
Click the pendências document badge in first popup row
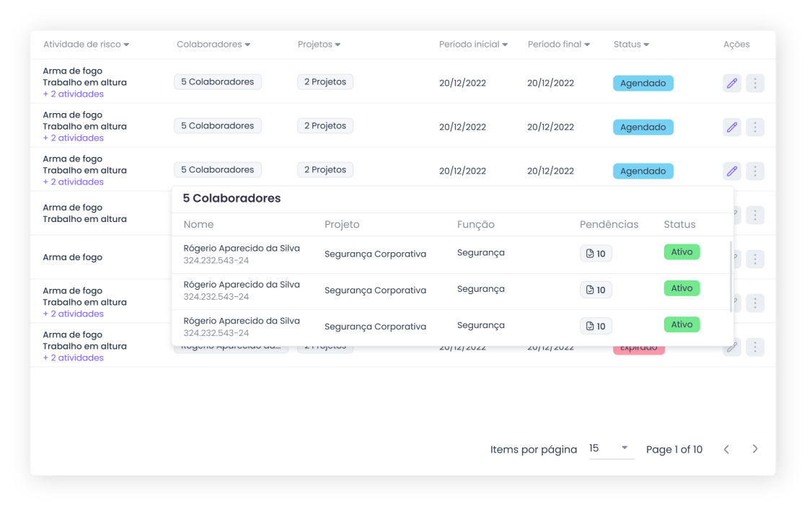tap(596, 254)
